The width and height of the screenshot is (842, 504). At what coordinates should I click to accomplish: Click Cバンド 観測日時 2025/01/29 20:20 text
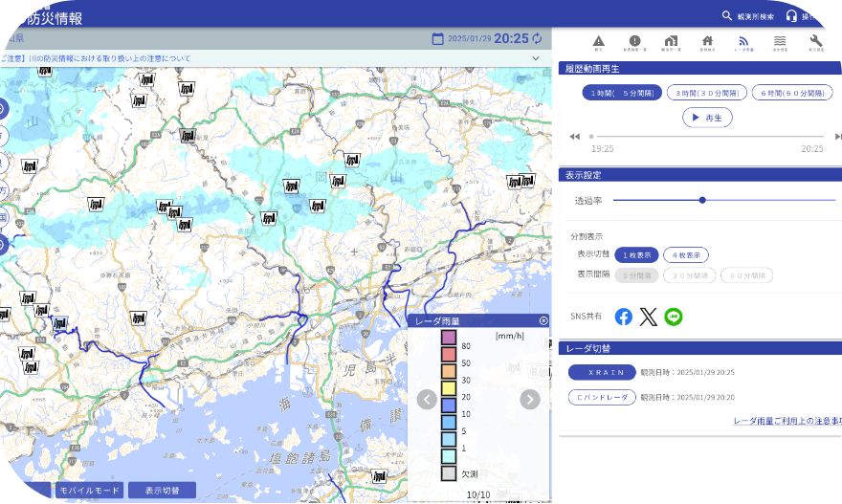(x=687, y=397)
